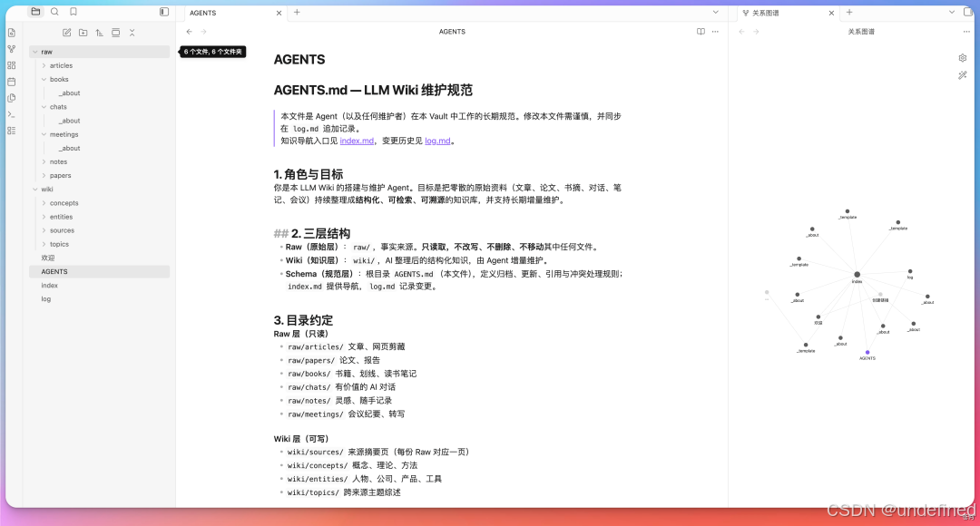Click the auto-reveal current file icon
This screenshot has width=980, height=526.
[115, 33]
